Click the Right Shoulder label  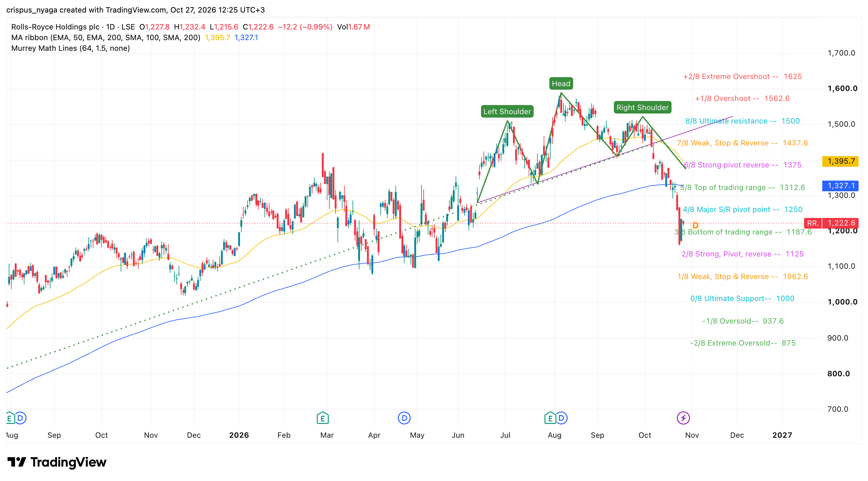[643, 108]
